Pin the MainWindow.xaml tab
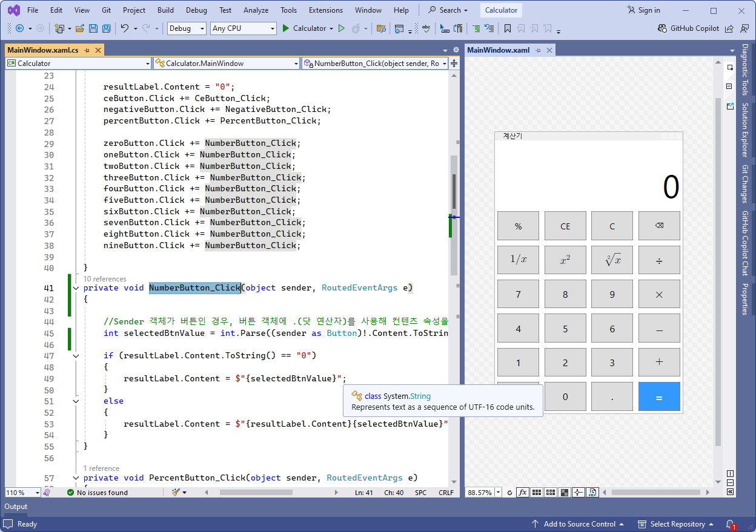 pos(539,50)
